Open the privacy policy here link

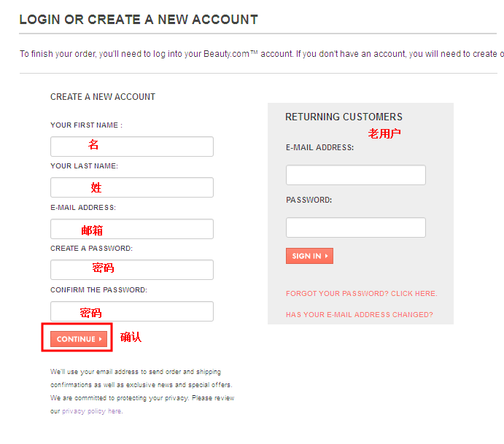coord(92,411)
